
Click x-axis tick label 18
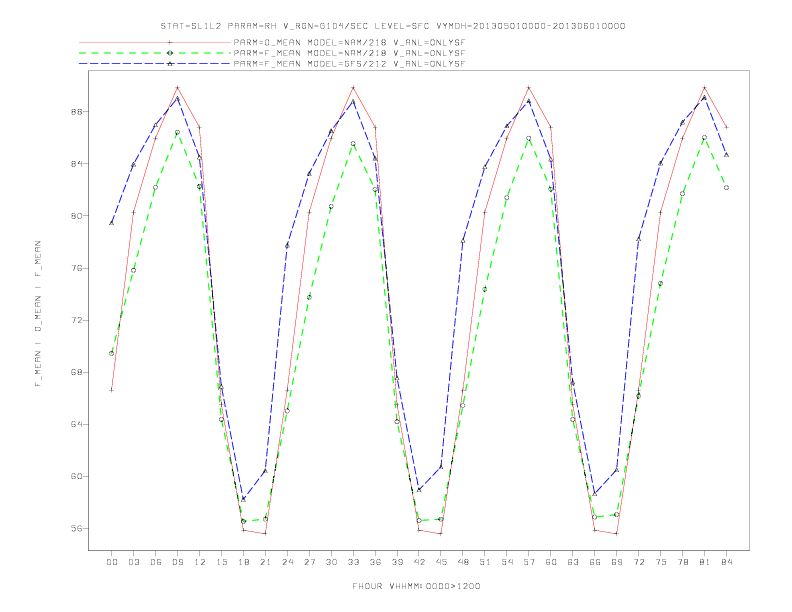point(243,562)
